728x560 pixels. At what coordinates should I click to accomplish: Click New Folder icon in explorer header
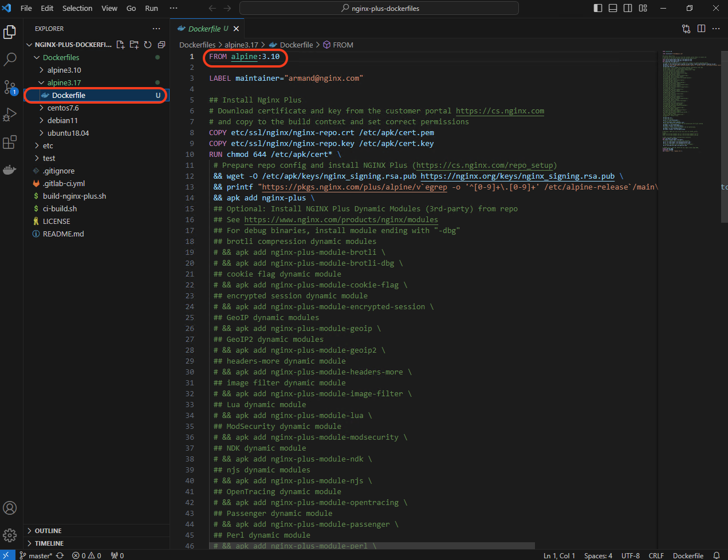click(x=134, y=45)
